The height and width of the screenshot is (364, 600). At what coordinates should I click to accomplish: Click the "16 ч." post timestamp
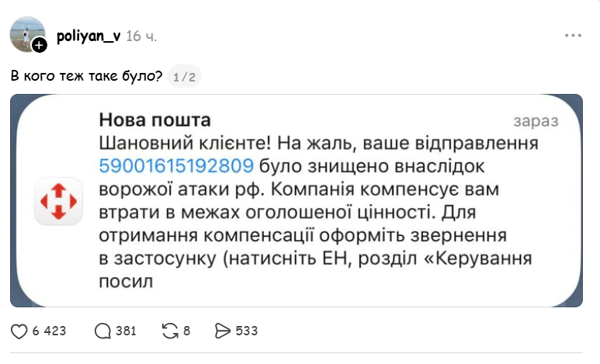tap(144, 36)
